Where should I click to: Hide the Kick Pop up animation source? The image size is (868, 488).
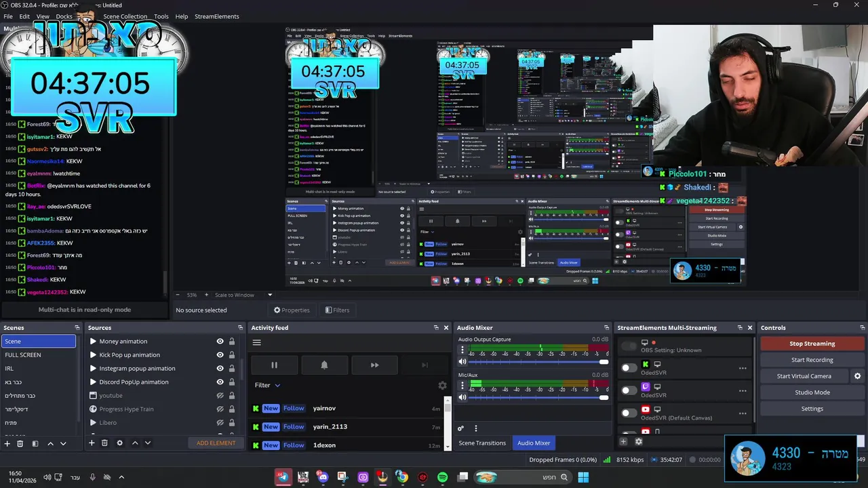tap(220, 355)
